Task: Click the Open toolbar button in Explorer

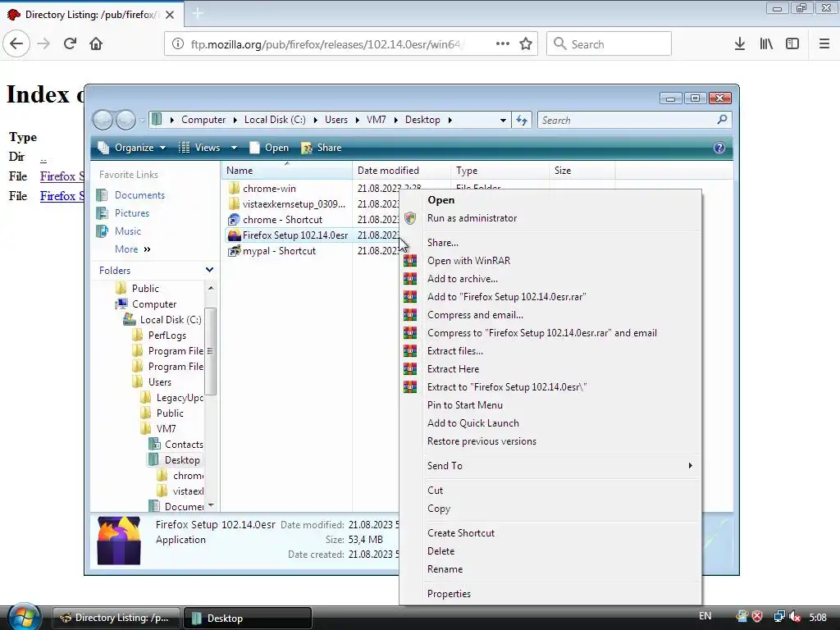Action: click(269, 148)
